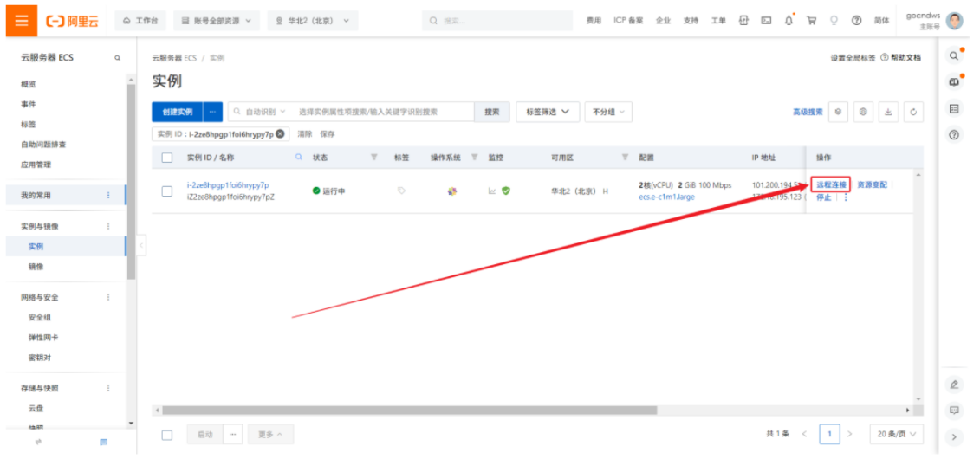Click the 创建实例 button
Screen dimensions: 980x472
178,112
